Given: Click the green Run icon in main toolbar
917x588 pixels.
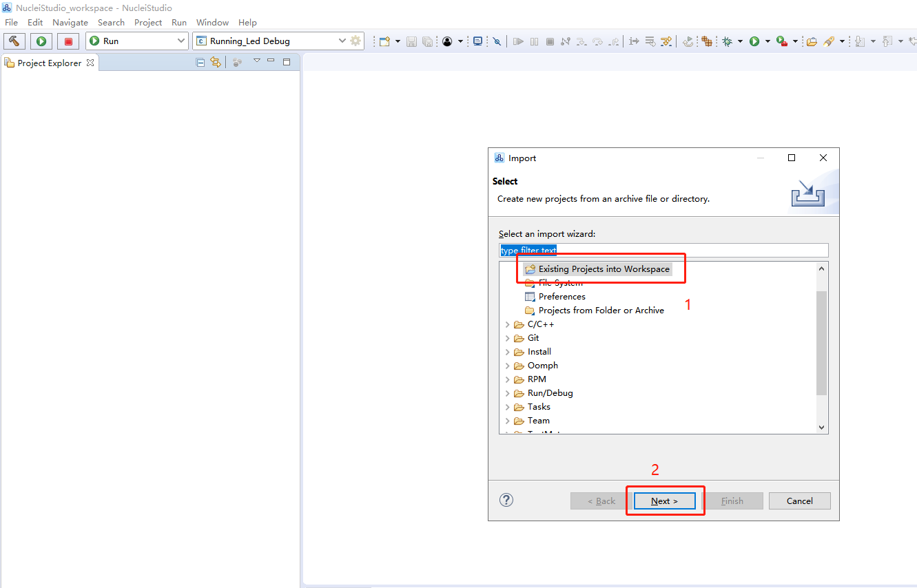Looking at the screenshot, I should [754, 41].
